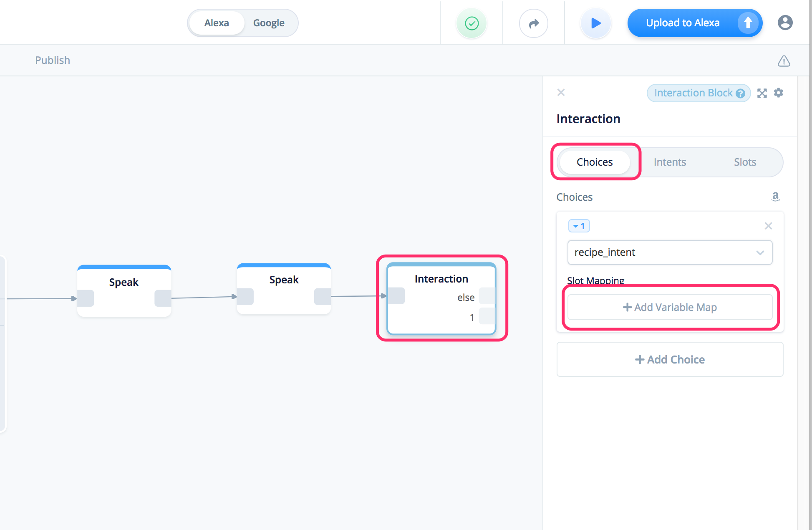
Task: Switch platform toggle to Alexa
Action: (217, 23)
